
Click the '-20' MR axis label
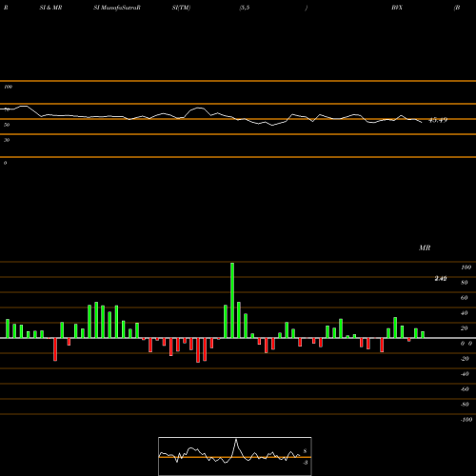tap(465, 359)
